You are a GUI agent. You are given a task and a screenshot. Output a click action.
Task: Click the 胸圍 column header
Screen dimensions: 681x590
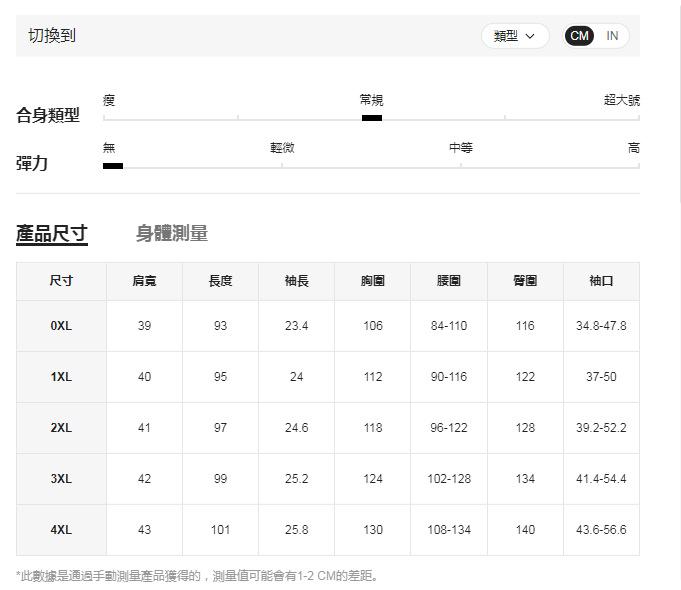click(372, 281)
